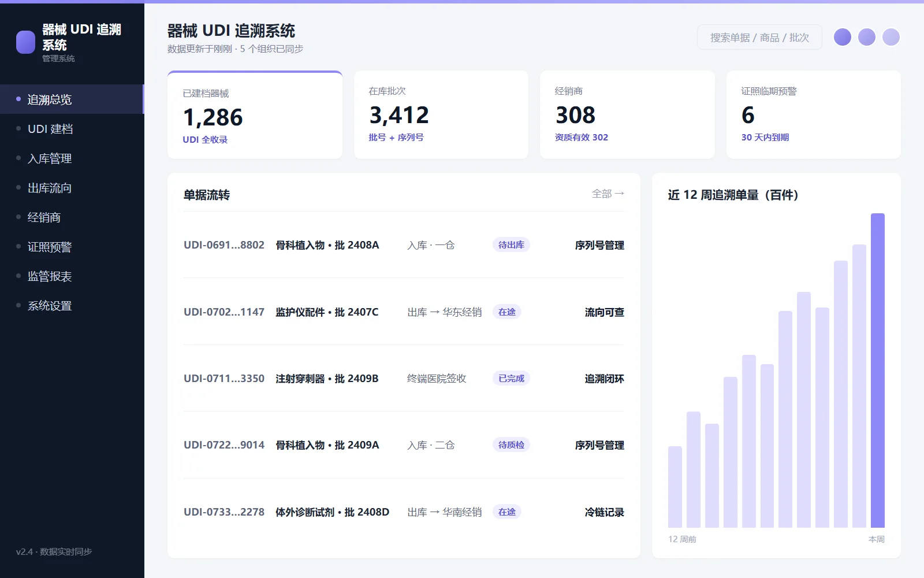
Task: Click the 30 天内到期 caption
Action: click(x=765, y=137)
